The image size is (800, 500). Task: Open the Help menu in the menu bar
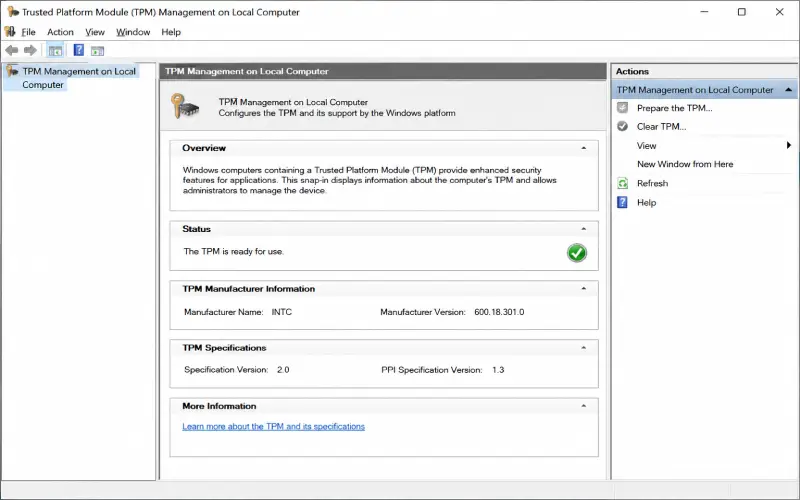point(171,32)
